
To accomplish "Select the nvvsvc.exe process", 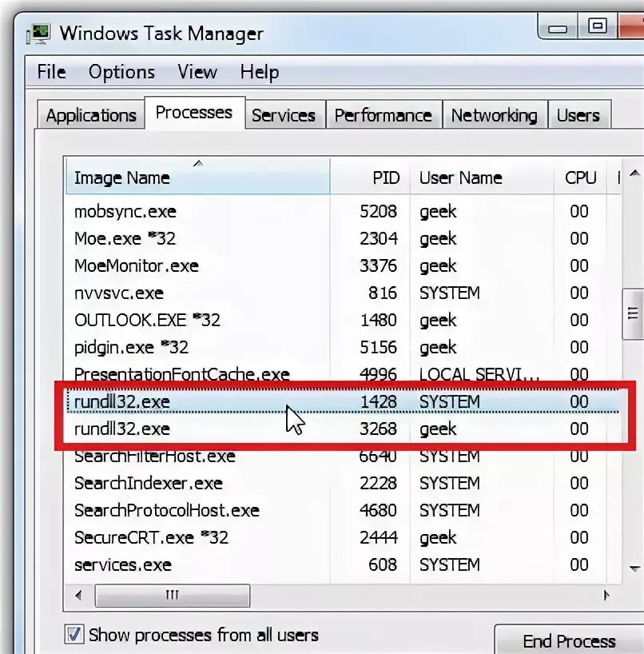I will 342,293.
